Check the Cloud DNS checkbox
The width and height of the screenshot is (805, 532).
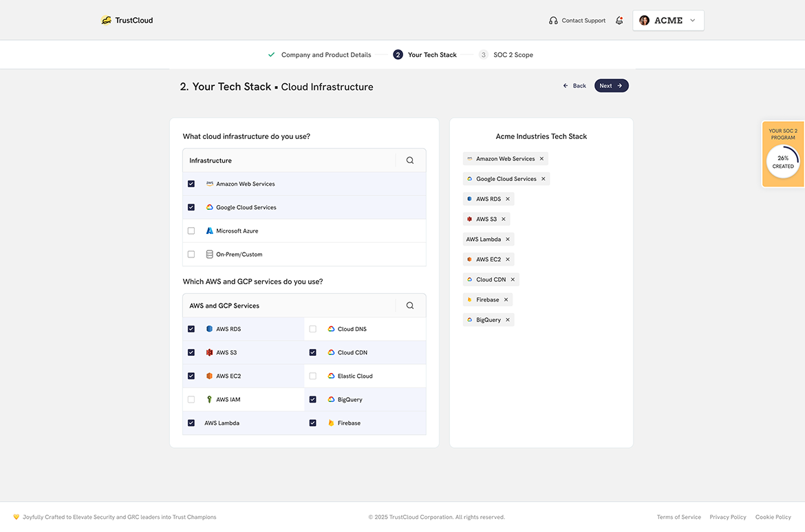coord(312,329)
